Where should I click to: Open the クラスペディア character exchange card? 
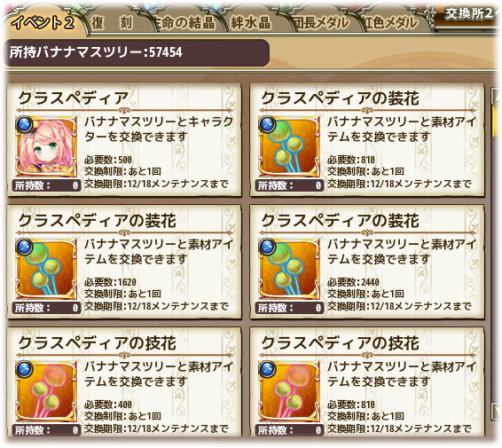(x=124, y=139)
